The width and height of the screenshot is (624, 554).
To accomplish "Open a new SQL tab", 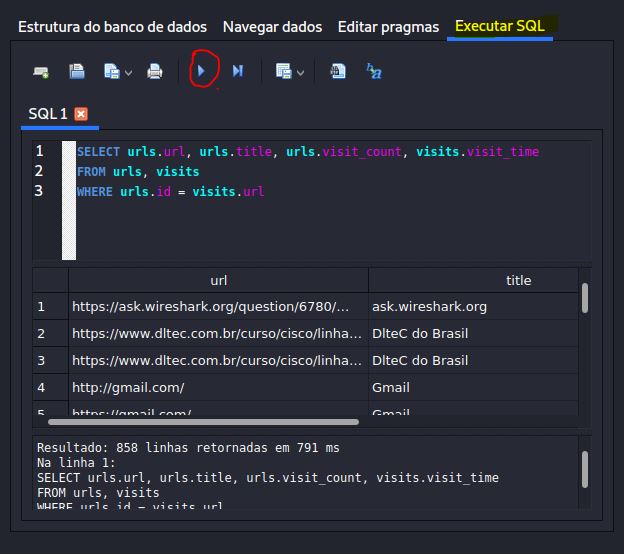I will click(x=41, y=72).
